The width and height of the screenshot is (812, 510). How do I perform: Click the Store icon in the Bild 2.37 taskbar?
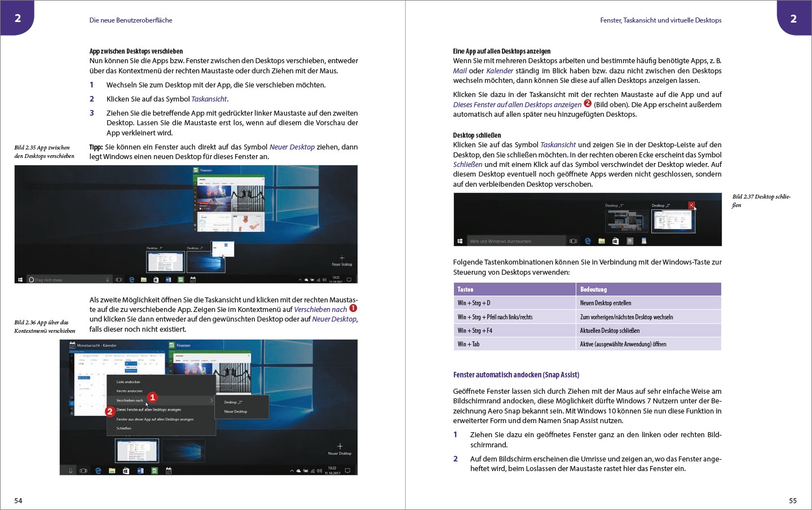(x=615, y=241)
